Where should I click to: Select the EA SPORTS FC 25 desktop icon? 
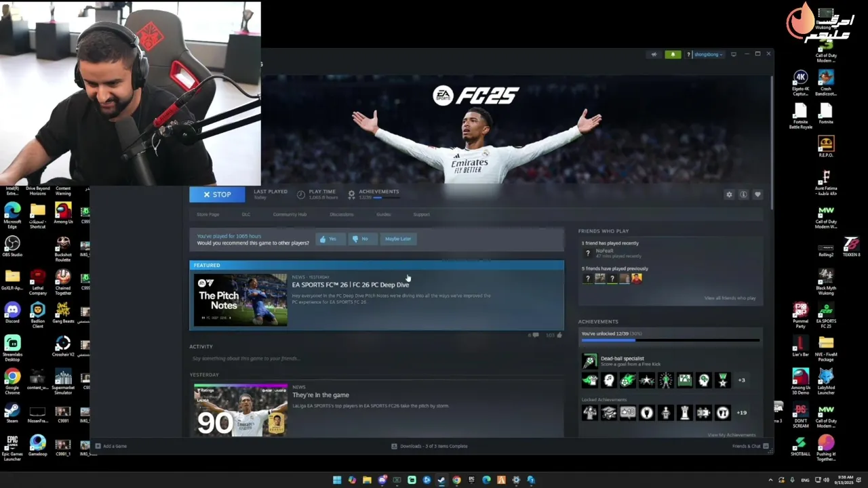tap(826, 316)
